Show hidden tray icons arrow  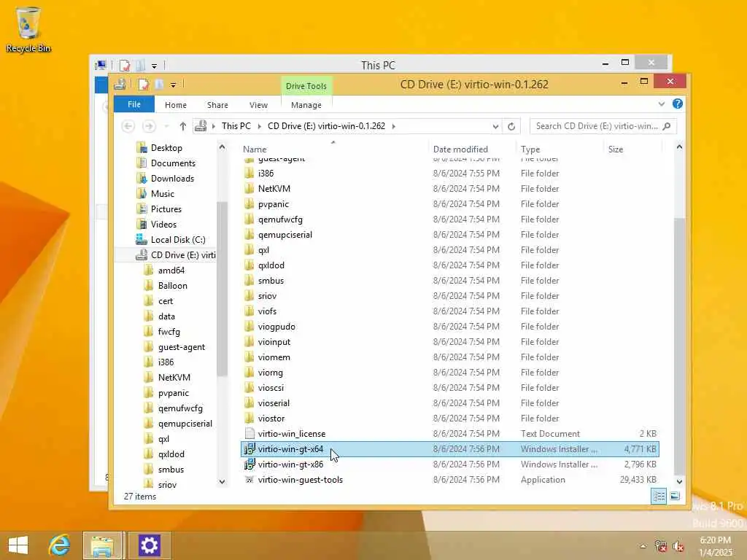point(643,546)
